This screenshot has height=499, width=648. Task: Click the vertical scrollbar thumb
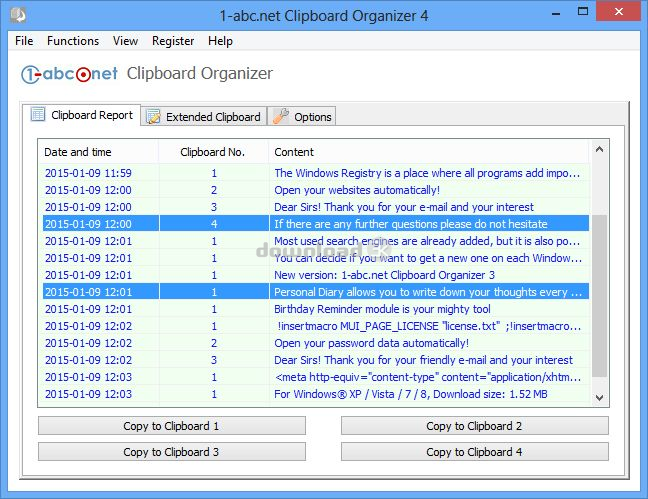(x=599, y=296)
